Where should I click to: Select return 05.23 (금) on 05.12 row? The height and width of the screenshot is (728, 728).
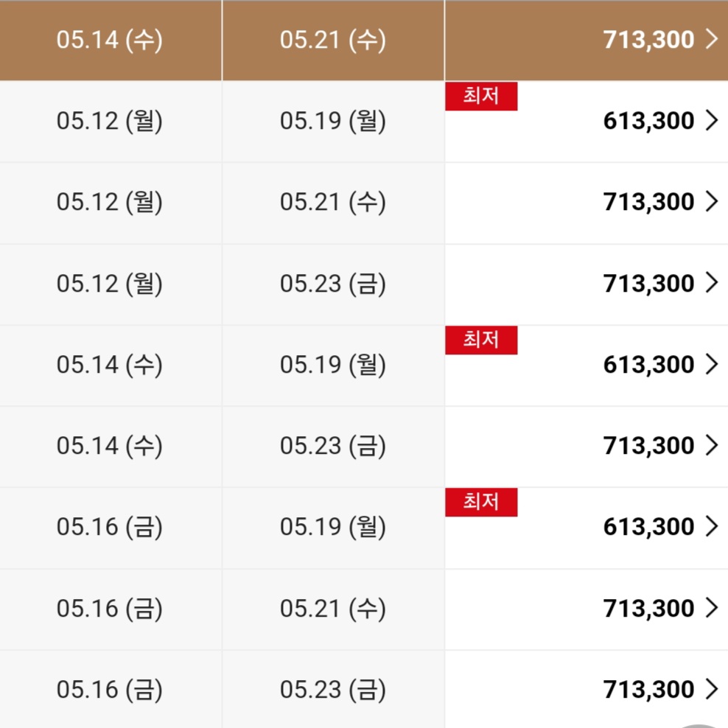pos(333,284)
